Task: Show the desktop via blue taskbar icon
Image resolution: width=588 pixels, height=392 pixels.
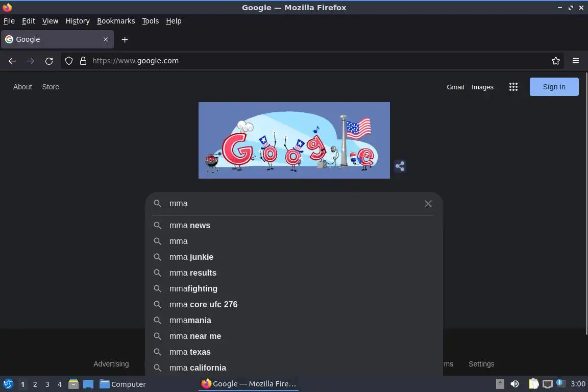Action: pyautogui.click(x=88, y=384)
